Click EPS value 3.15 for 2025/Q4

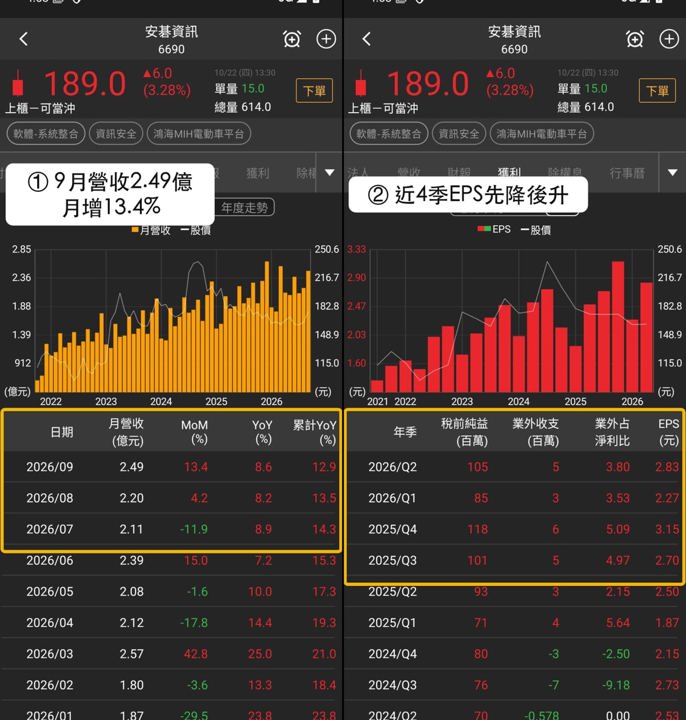click(667, 529)
